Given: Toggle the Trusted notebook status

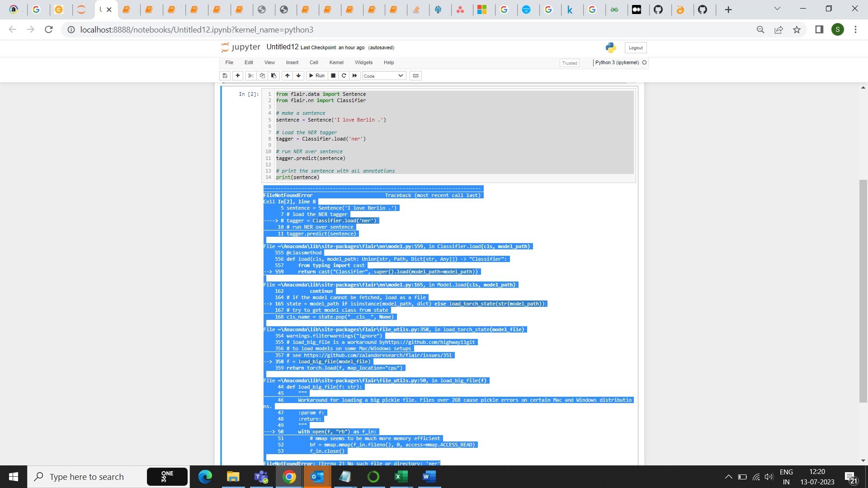Looking at the screenshot, I should coord(569,63).
